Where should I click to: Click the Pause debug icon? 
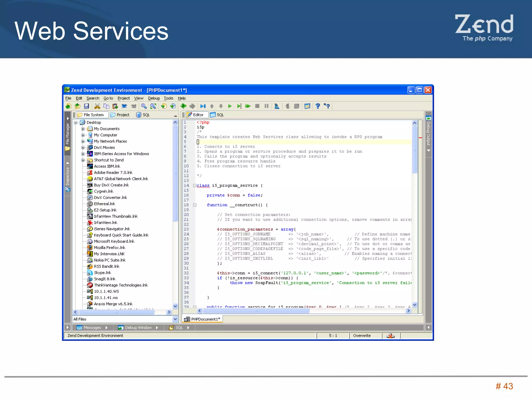click(x=266, y=106)
